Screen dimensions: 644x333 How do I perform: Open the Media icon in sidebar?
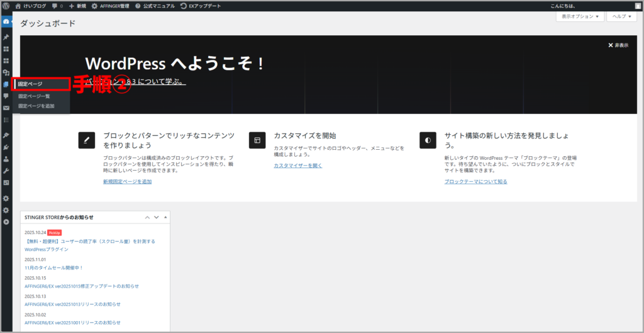click(6, 72)
